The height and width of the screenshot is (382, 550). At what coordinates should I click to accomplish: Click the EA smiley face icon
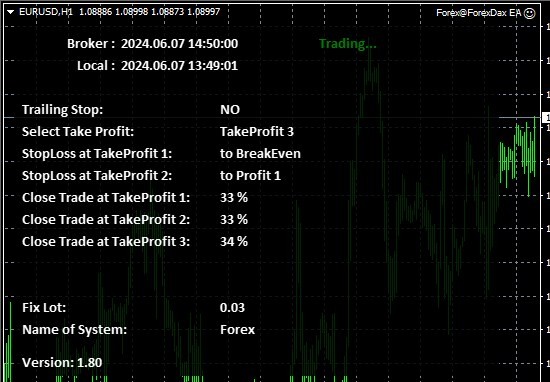point(529,13)
